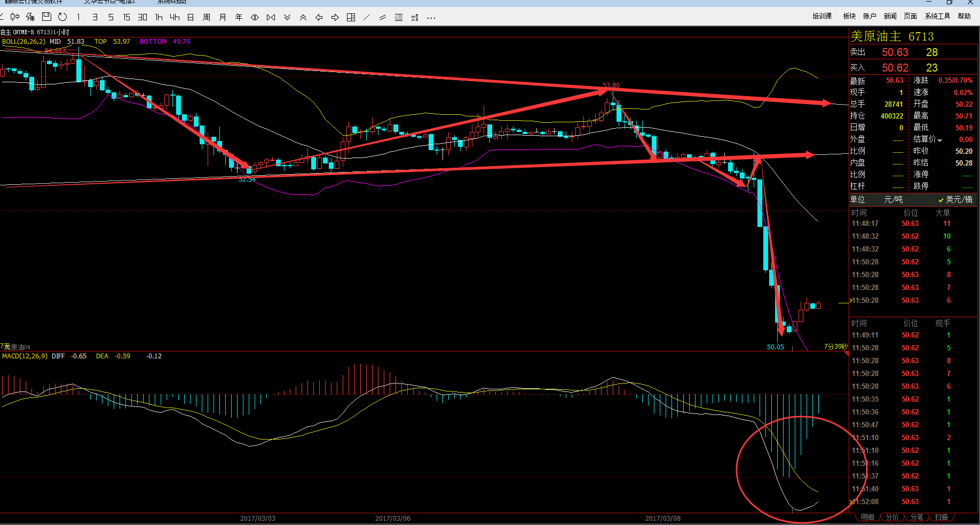Open the 新闻 menu
The width and height of the screenshot is (980, 525).
click(890, 16)
